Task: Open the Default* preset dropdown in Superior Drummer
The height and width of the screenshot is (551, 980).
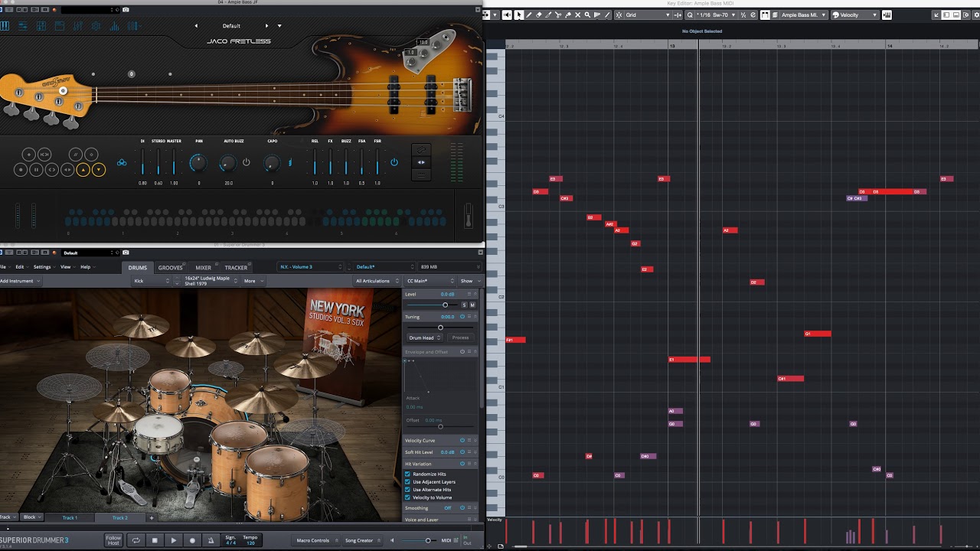Action: 384,267
